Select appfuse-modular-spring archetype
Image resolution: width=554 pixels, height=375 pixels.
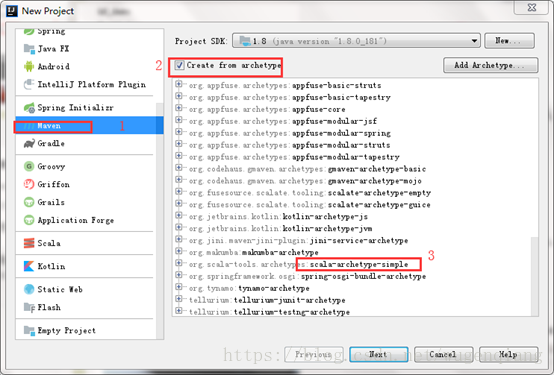[x=289, y=133]
